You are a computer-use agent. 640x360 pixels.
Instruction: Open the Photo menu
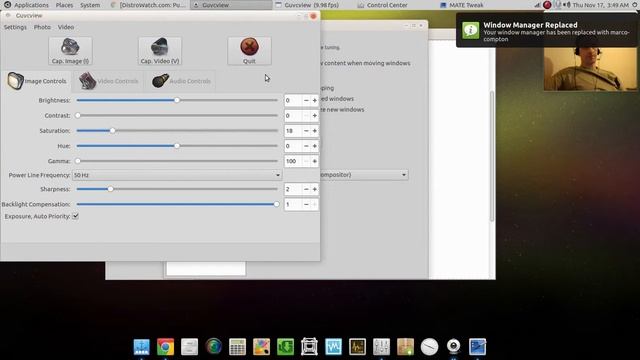pyautogui.click(x=42, y=27)
